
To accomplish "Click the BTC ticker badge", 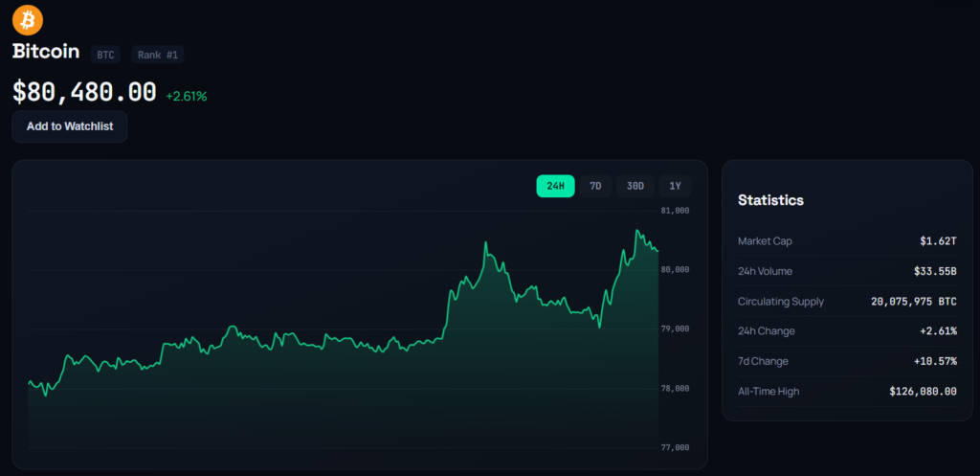I will click(x=105, y=55).
